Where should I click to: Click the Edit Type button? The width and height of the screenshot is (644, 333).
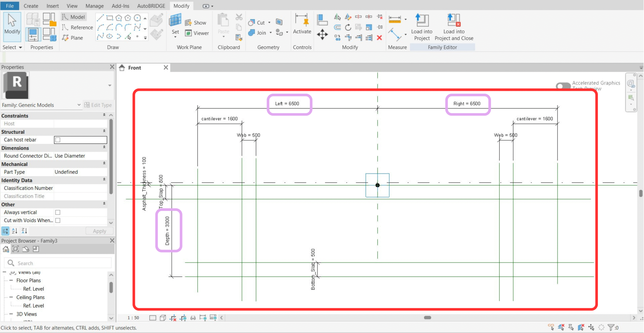(98, 105)
